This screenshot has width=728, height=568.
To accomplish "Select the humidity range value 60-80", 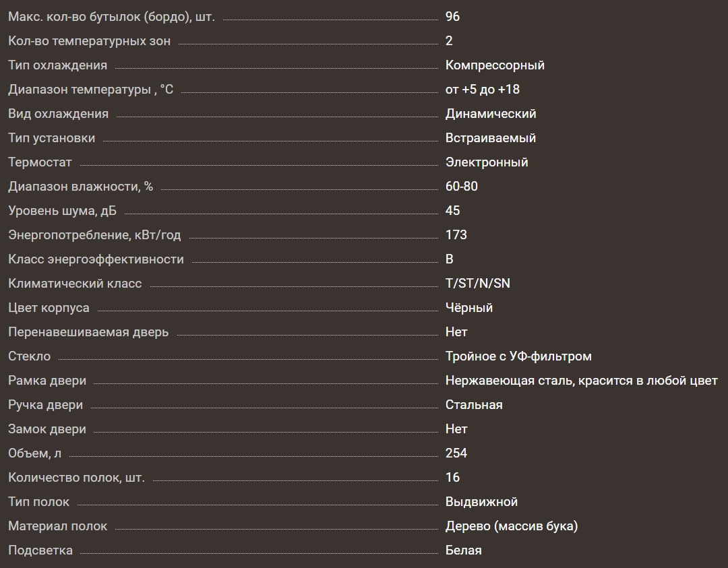I will [461, 187].
